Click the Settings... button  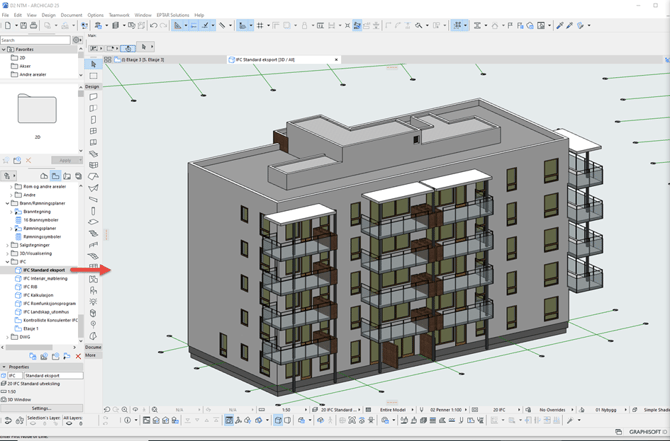coord(41,408)
